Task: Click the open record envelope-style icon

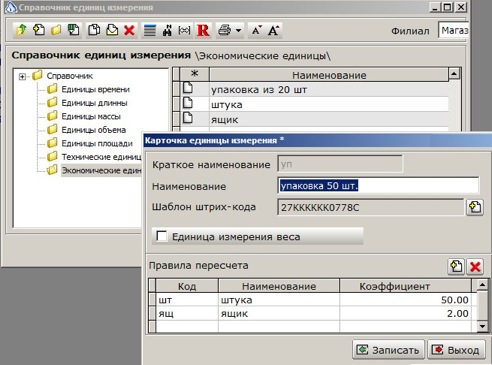Action: tap(112, 30)
